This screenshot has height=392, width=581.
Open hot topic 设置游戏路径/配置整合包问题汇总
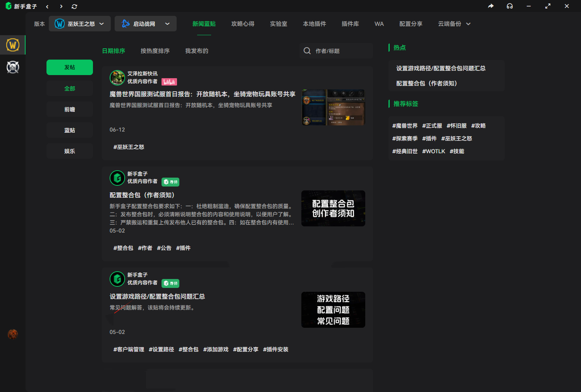pyautogui.click(x=441, y=68)
